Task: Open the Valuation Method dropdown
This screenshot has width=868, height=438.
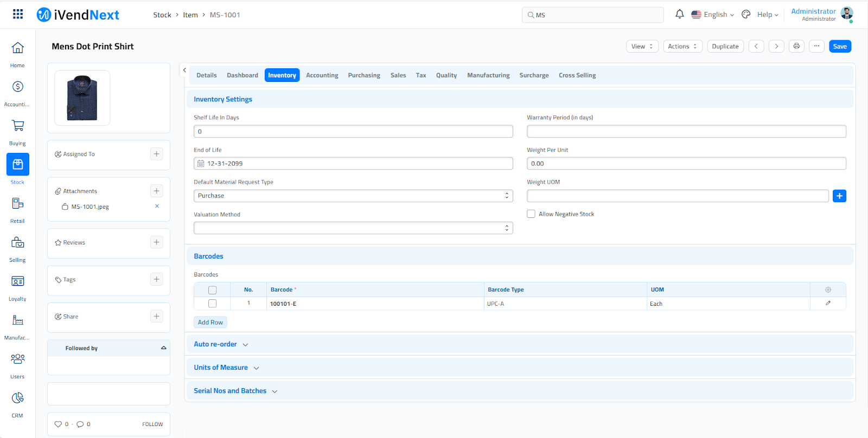Action: pyautogui.click(x=353, y=228)
